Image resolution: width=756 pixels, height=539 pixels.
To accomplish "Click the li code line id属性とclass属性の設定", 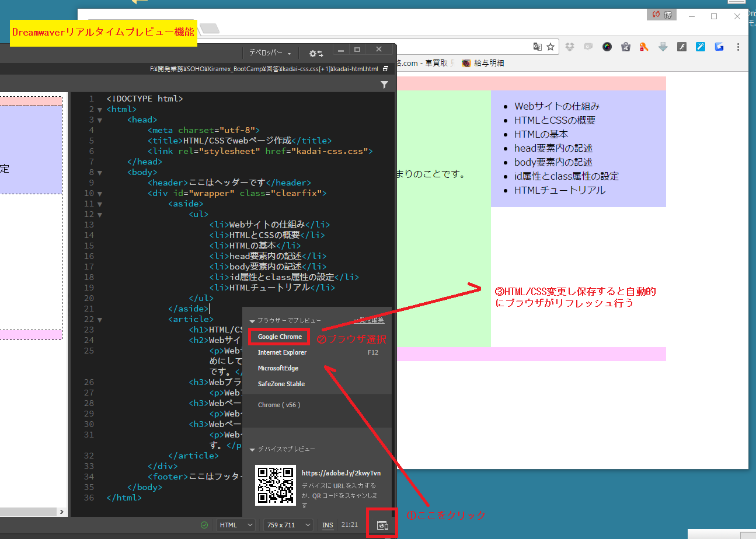I will (x=284, y=278).
